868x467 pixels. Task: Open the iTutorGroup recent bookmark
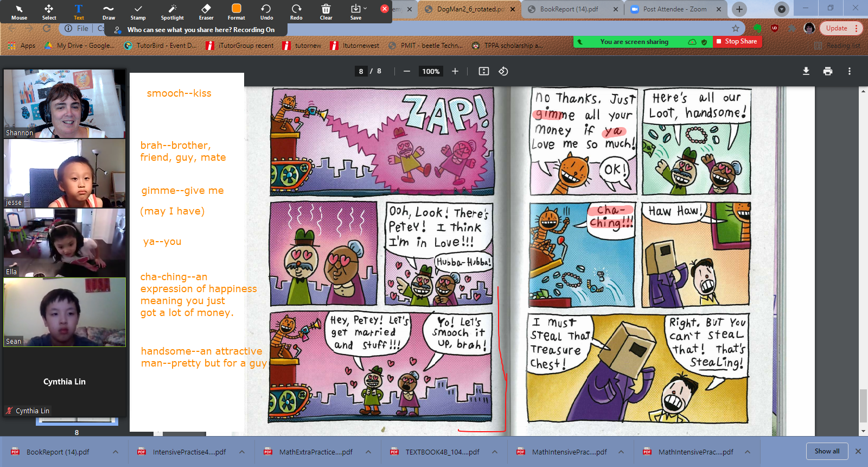240,46
